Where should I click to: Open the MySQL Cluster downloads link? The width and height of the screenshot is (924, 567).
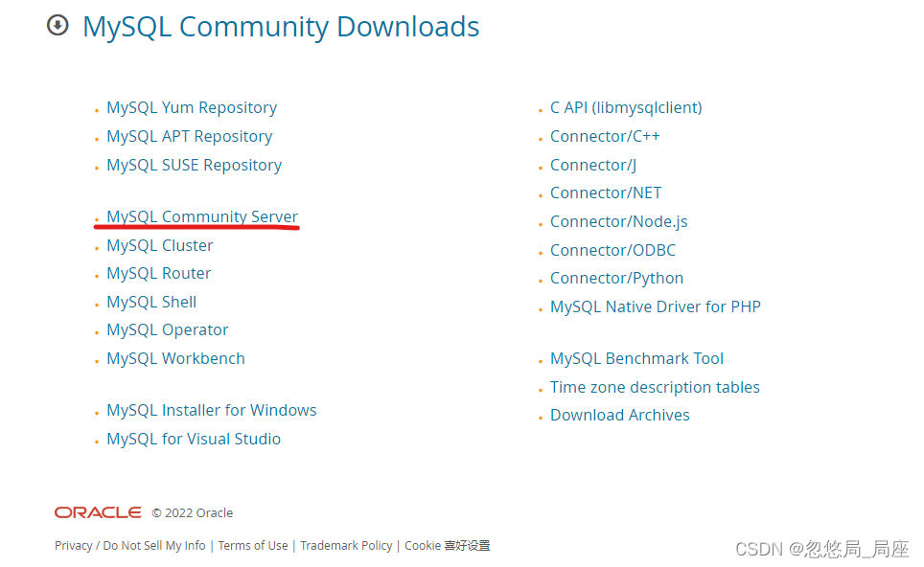(x=160, y=245)
